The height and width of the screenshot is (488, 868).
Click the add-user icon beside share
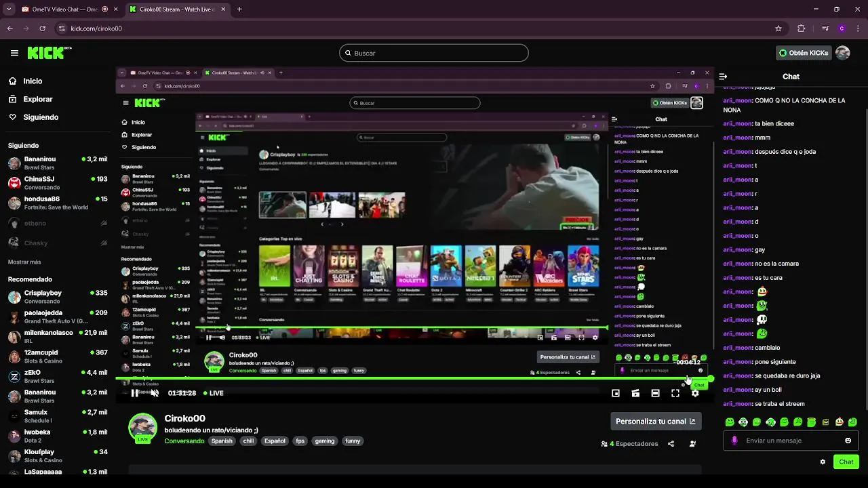coord(692,444)
